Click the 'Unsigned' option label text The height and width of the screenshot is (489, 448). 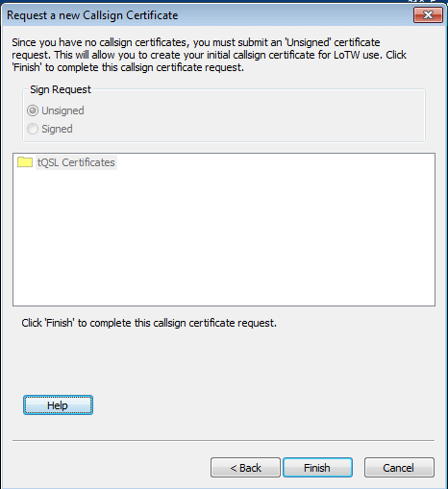point(62,110)
